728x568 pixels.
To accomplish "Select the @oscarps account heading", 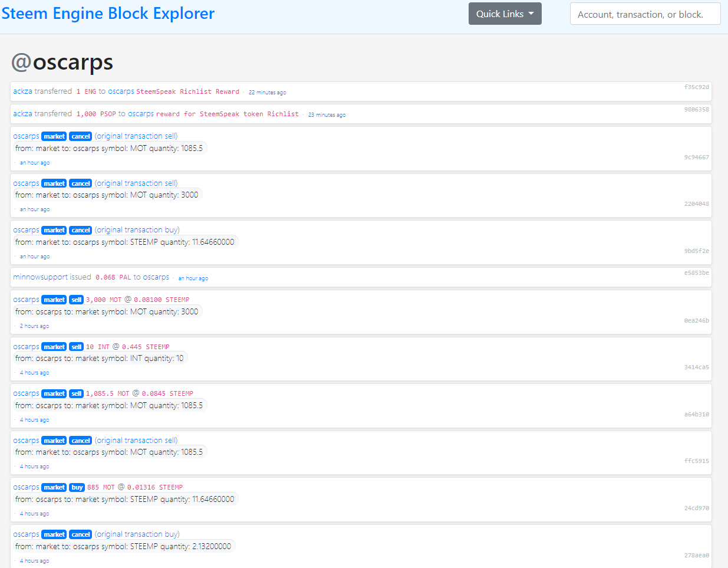I will click(x=62, y=62).
